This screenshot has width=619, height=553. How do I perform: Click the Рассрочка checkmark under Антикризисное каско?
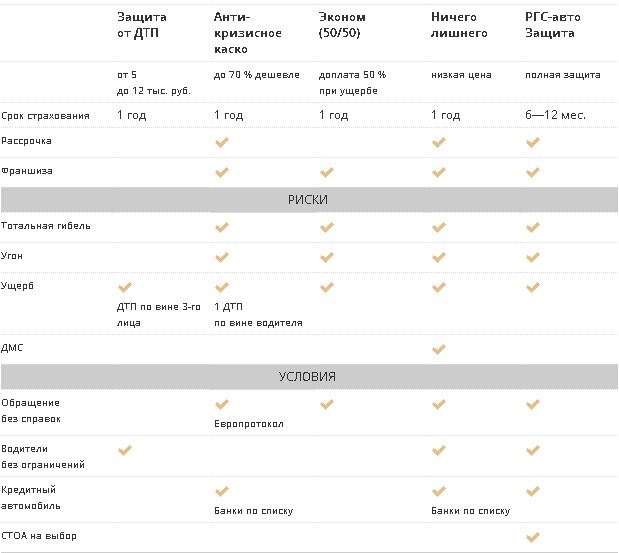point(222,142)
